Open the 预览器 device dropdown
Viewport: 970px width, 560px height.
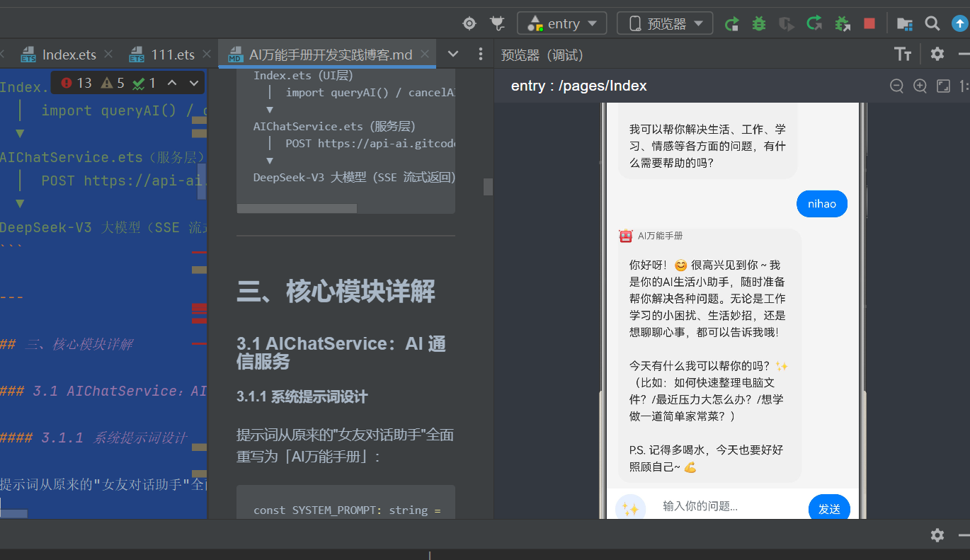[665, 23]
